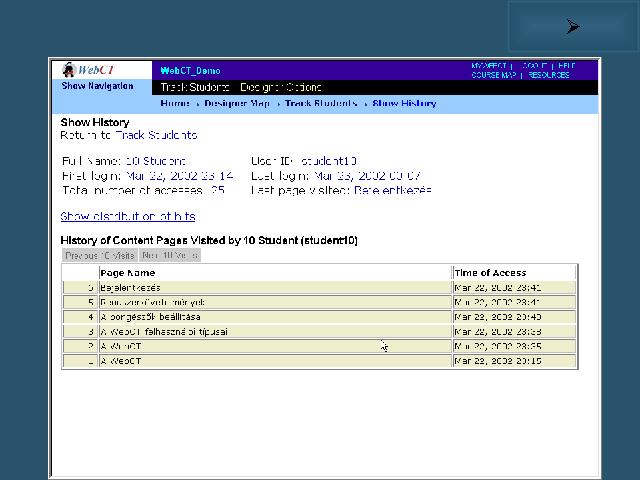Go to Home breadcrumb
This screenshot has height=480, width=640.
(x=175, y=103)
